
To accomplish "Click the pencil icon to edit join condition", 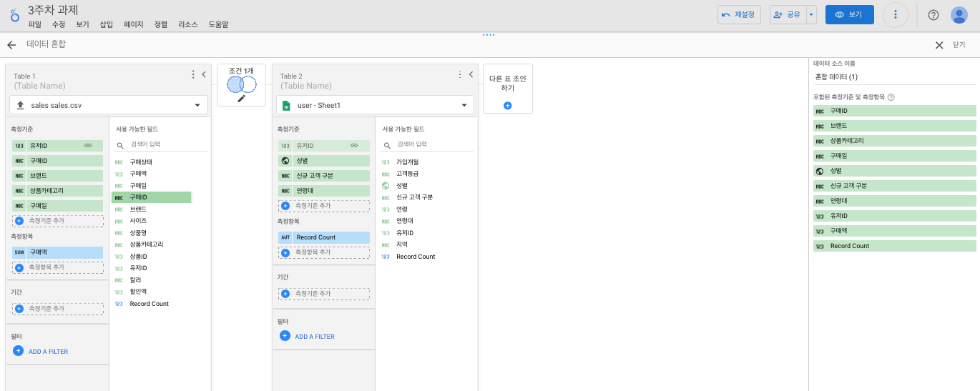I will 241,99.
